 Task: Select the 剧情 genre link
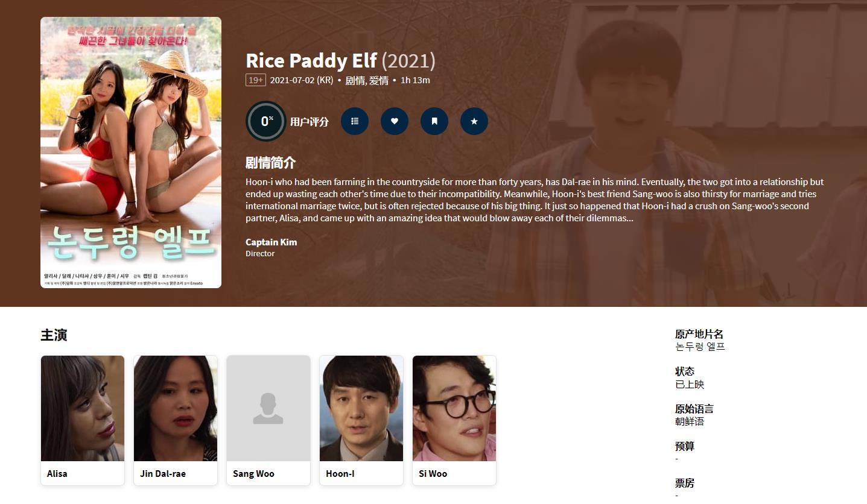pos(355,80)
